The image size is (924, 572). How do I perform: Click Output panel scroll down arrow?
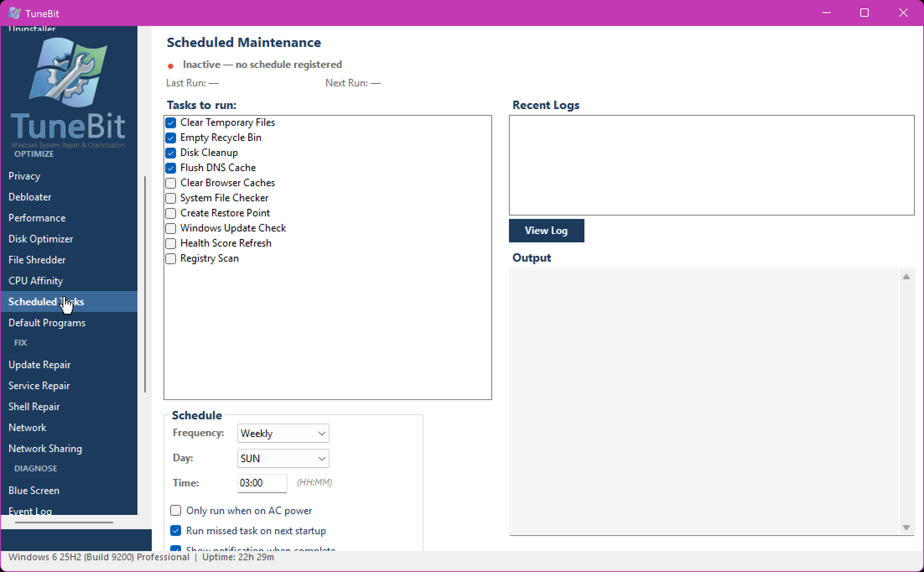[x=906, y=527]
